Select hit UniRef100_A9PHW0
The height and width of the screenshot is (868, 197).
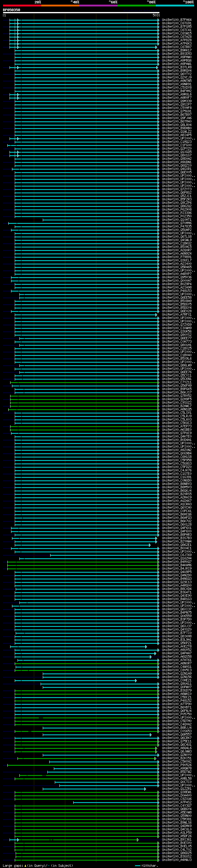(x=176, y=57)
